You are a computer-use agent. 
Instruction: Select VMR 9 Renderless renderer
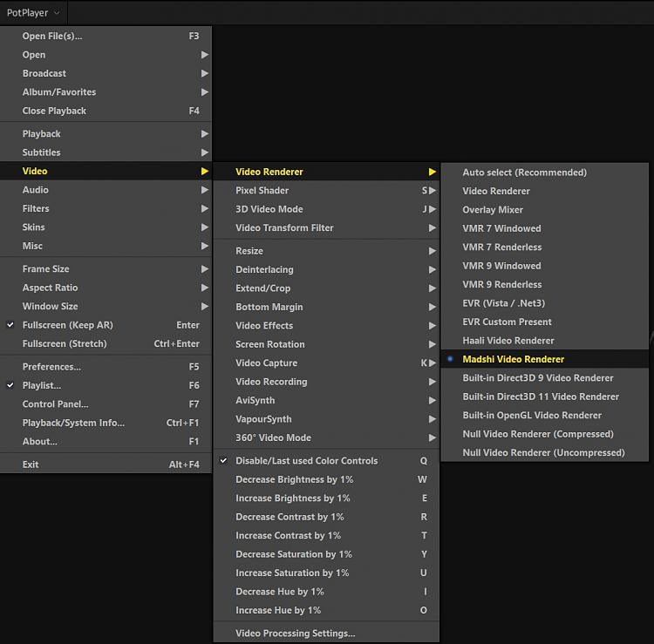[545, 285]
